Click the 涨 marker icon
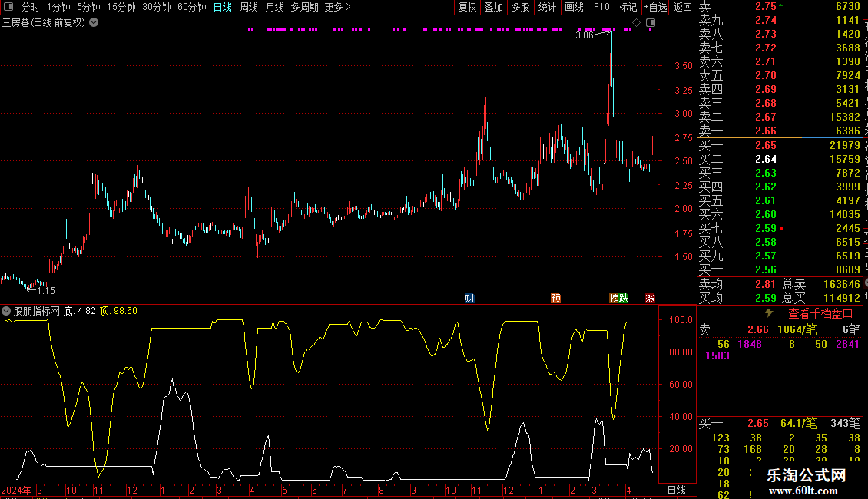The height and width of the screenshot is (499, 868). pyautogui.click(x=651, y=298)
